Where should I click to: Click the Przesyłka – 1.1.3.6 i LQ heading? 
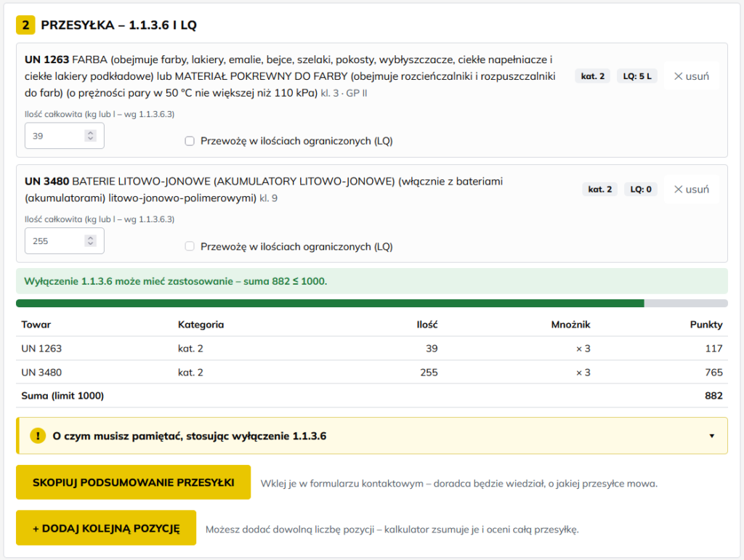[118, 25]
